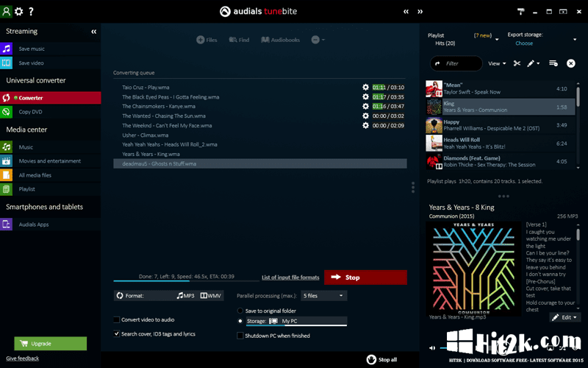Click gear for The Black Eyed Peas track
588x368 pixels.
point(365,97)
